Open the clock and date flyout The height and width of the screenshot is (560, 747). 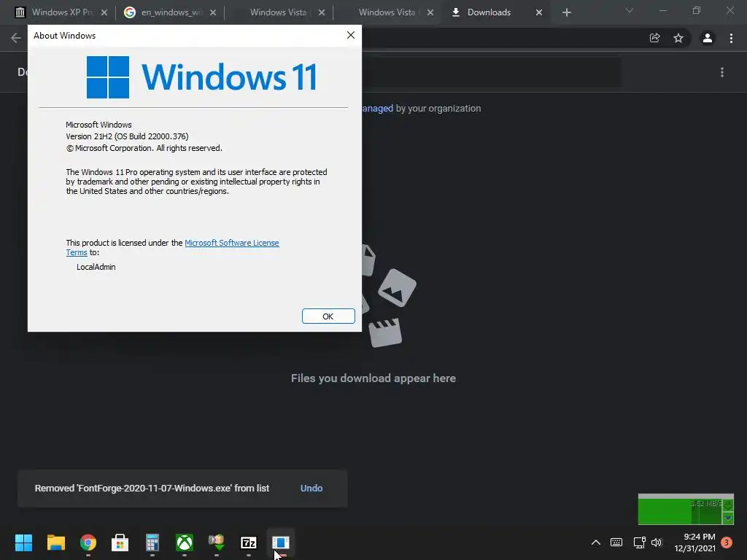pyautogui.click(x=694, y=542)
